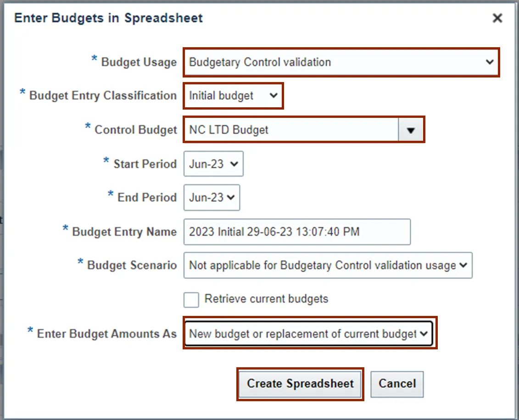Viewport: 519px width, 420px height.
Task: Click the Enter Budgets in Spreadsheet title
Action: click(109, 18)
